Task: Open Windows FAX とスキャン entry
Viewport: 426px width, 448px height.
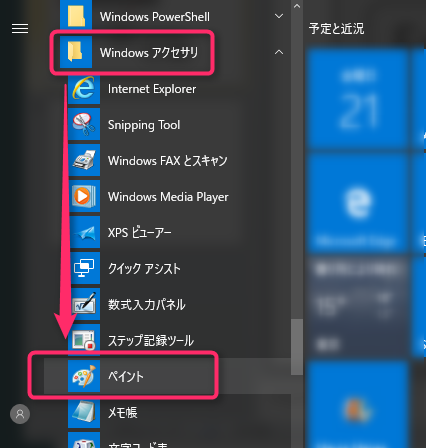Action: click(168, 161)
